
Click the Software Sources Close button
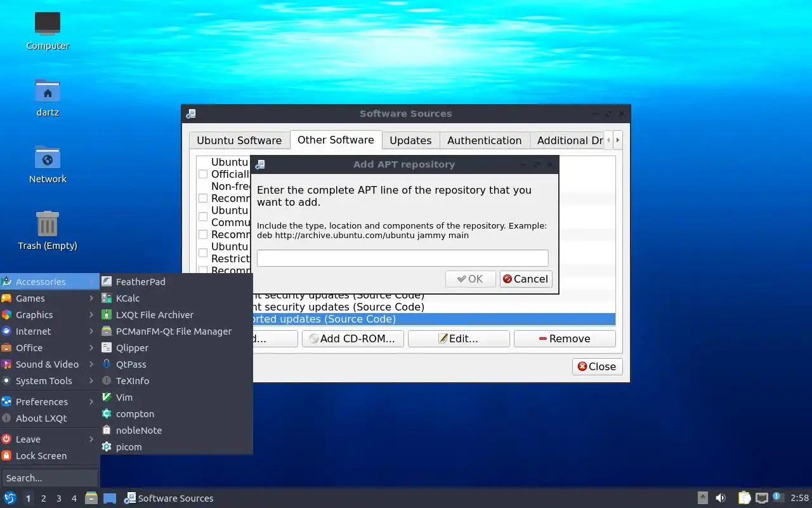pos(597,366)
